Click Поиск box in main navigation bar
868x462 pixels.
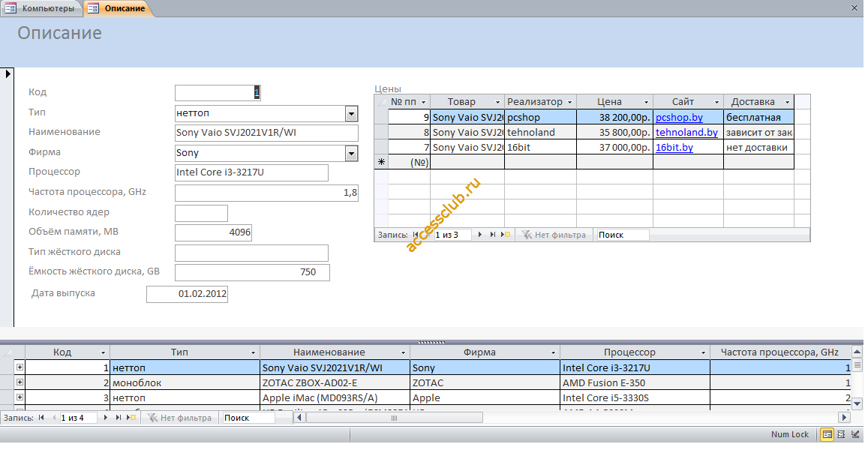coord(248,418)
